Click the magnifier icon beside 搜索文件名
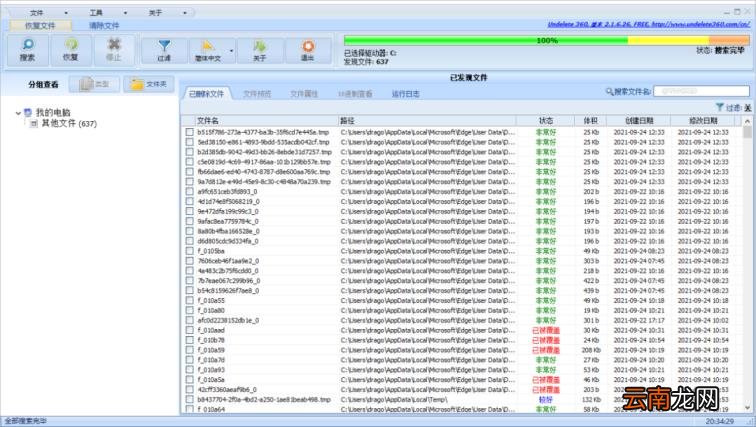The image size is (756, 427). point(610,91)
